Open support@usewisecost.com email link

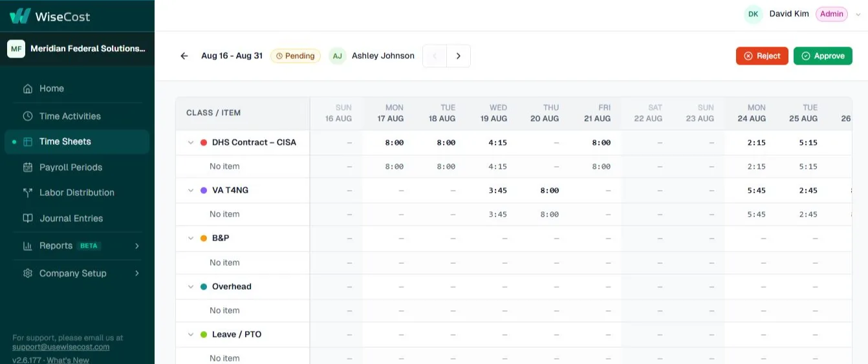61,347
